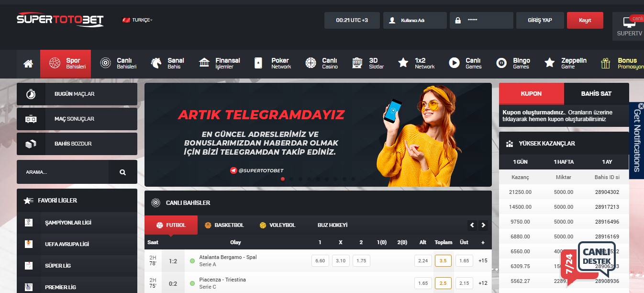The width and height of the screenshot is (644, 293).
Task: Select odds 6.60 for Atalanta Bergamo
Action: click(321, 261)
